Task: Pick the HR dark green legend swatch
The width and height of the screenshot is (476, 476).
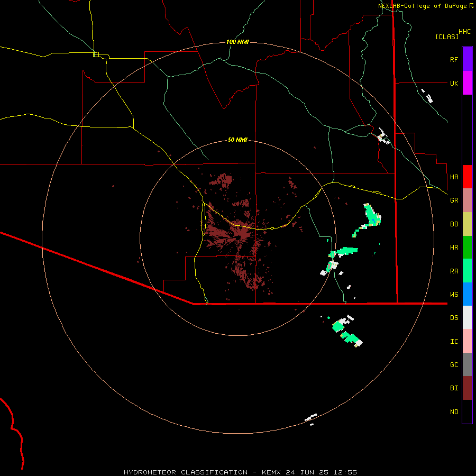Action: 467,248
